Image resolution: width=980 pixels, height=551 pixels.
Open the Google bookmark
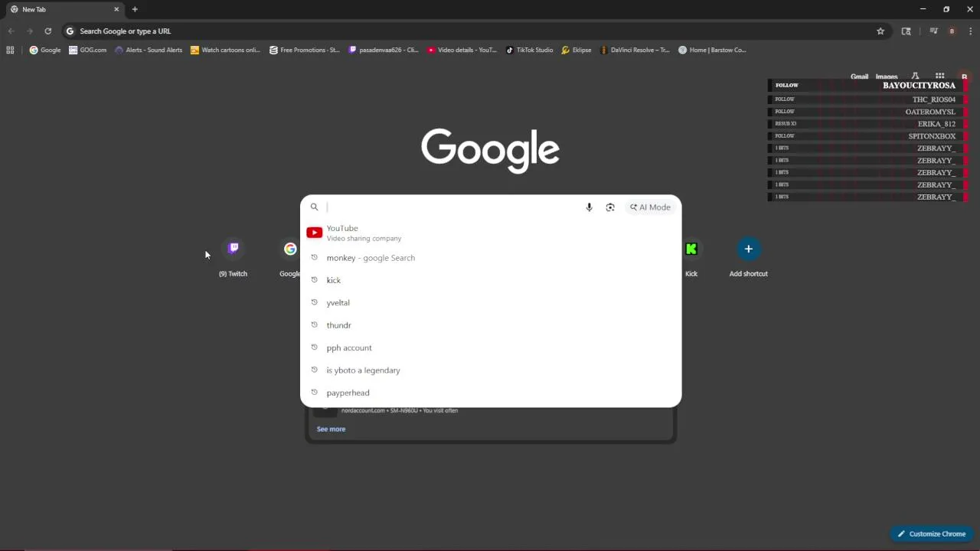click(45, 50)
